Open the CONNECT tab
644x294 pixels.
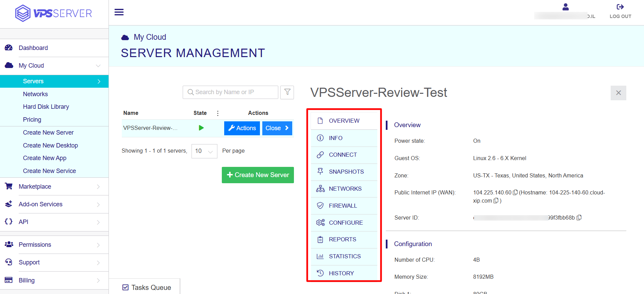pyautogui.click(x=344, y=155)
